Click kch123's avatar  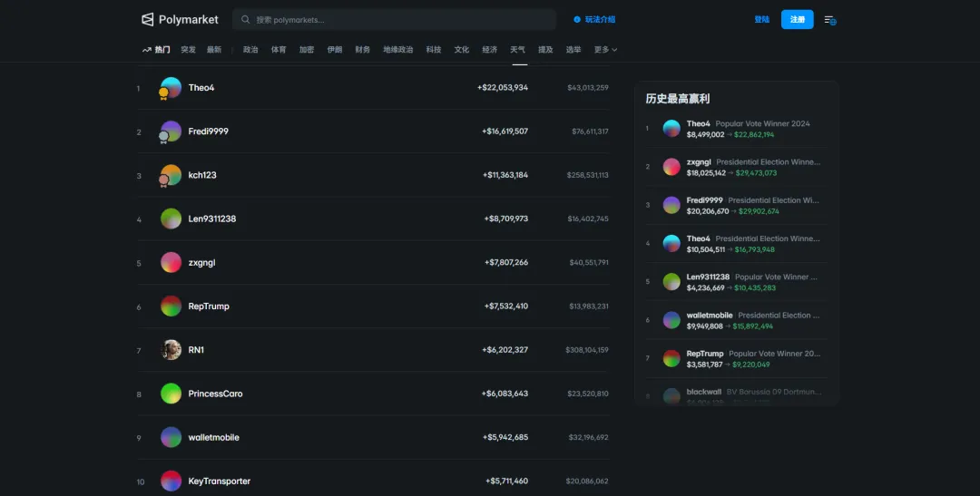(171, 175)
